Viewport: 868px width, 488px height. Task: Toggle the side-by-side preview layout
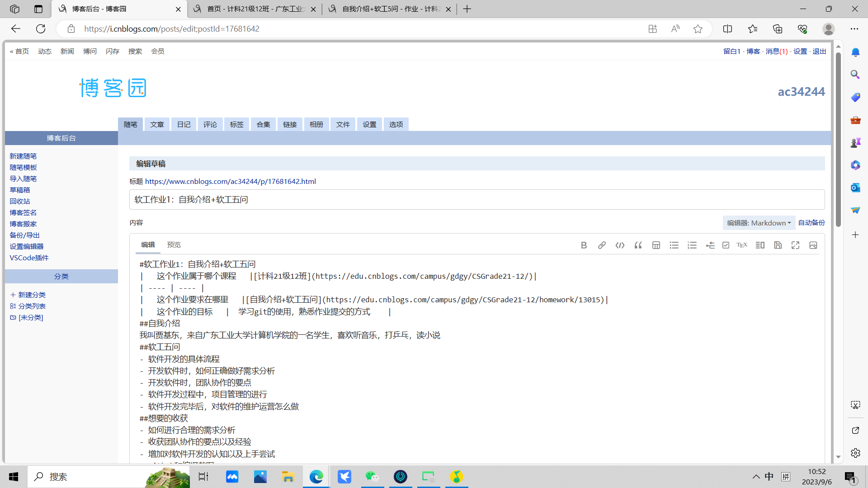760,245
